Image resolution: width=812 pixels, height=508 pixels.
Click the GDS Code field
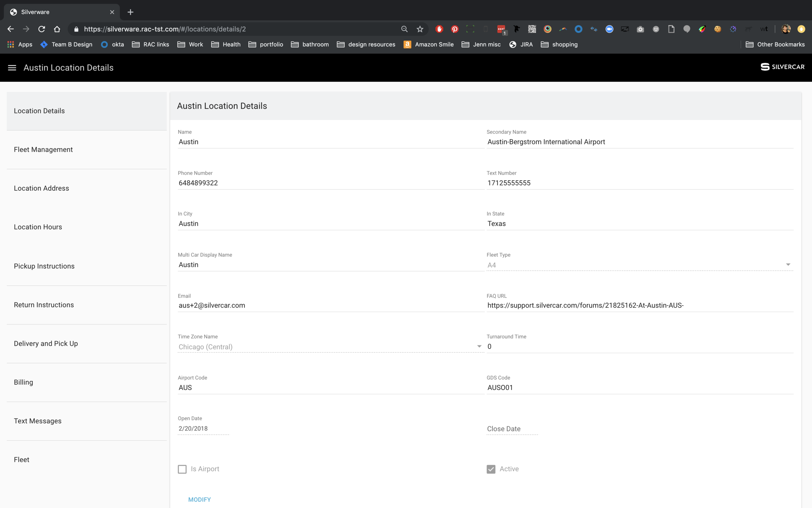tap(640, 387)
